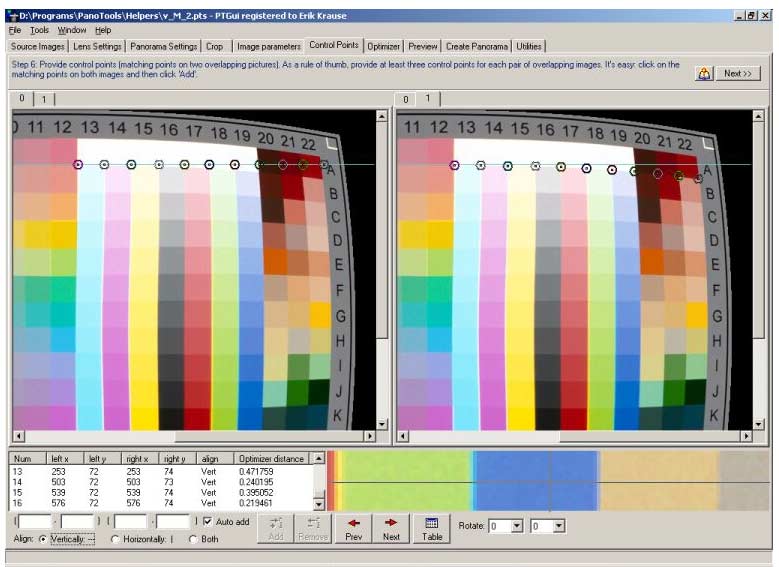Sort table by Num column header
The image size is (779, 567).
28,459
